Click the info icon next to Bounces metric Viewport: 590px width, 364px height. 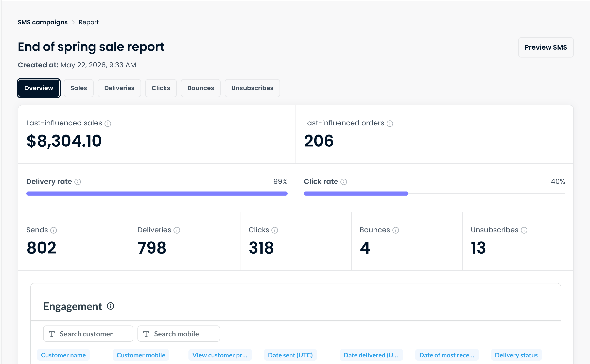click(x=396, y=230)
